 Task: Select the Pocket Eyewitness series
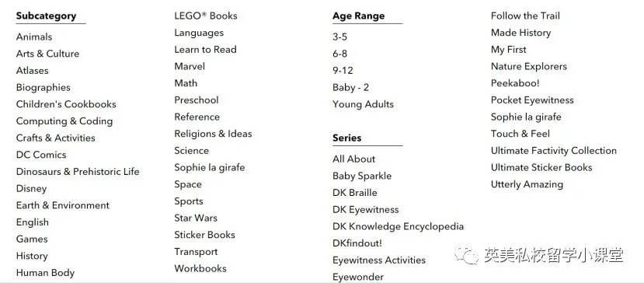click(532, 100)
